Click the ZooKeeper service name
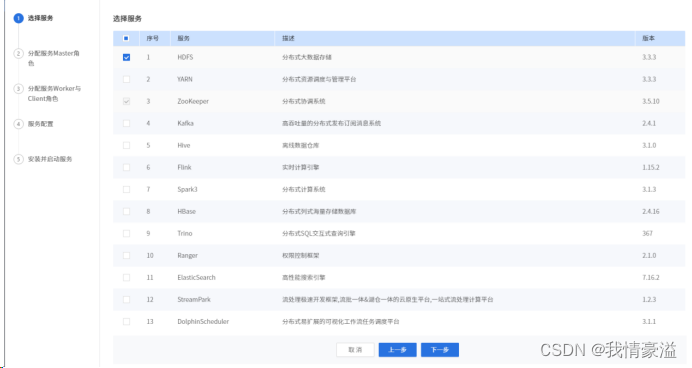 193,101
